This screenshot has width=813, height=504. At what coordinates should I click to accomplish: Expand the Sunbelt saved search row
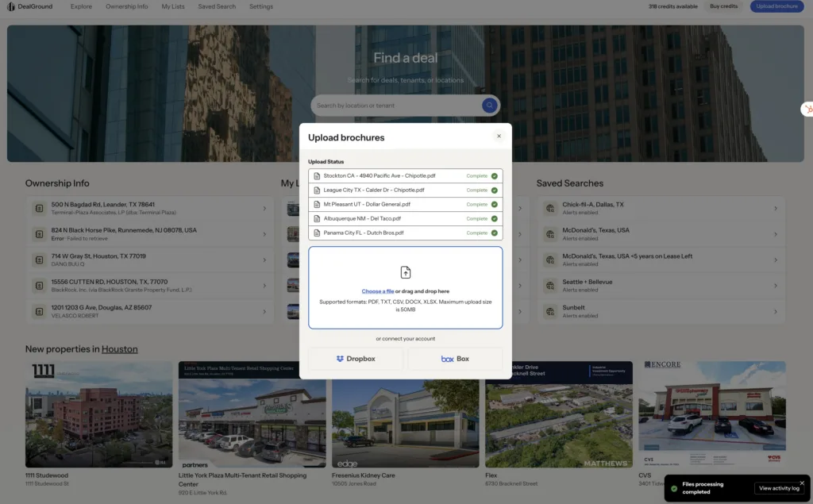point(776,310)
